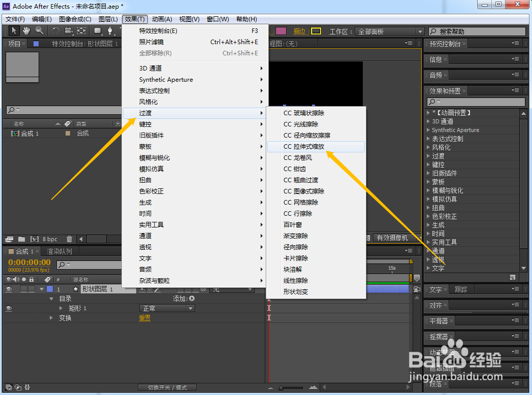Select the Selection arrow tool
532x395 pixels.
point(14,30)
